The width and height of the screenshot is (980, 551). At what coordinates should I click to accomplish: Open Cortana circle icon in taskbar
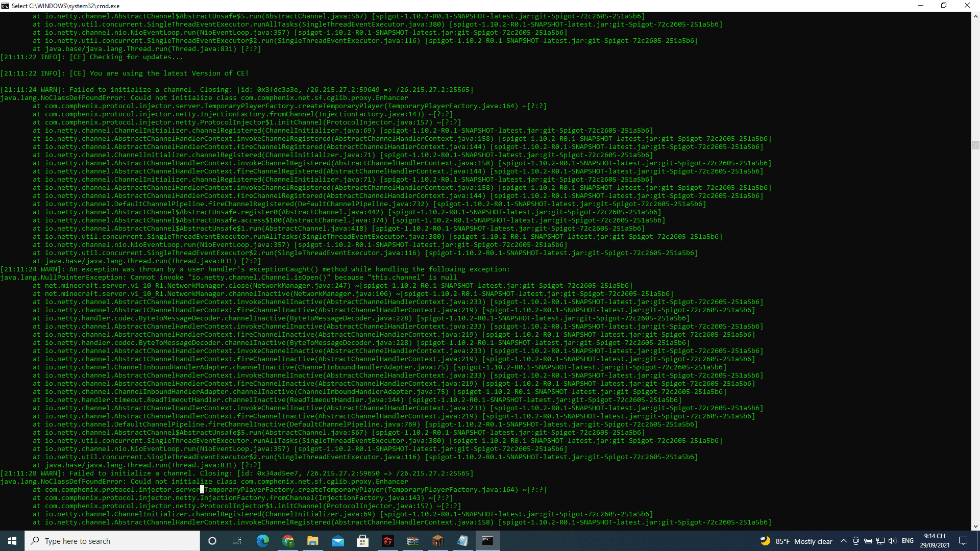(x=212, y=541)
